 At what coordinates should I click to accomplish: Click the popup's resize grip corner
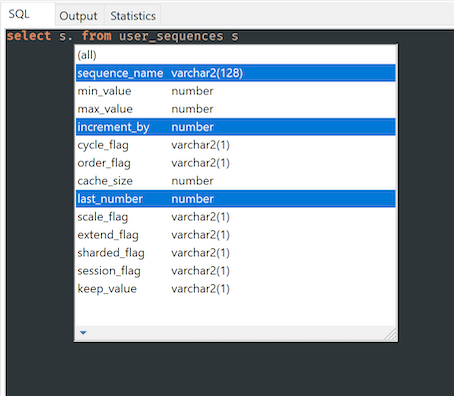click(x=391, y=334)
